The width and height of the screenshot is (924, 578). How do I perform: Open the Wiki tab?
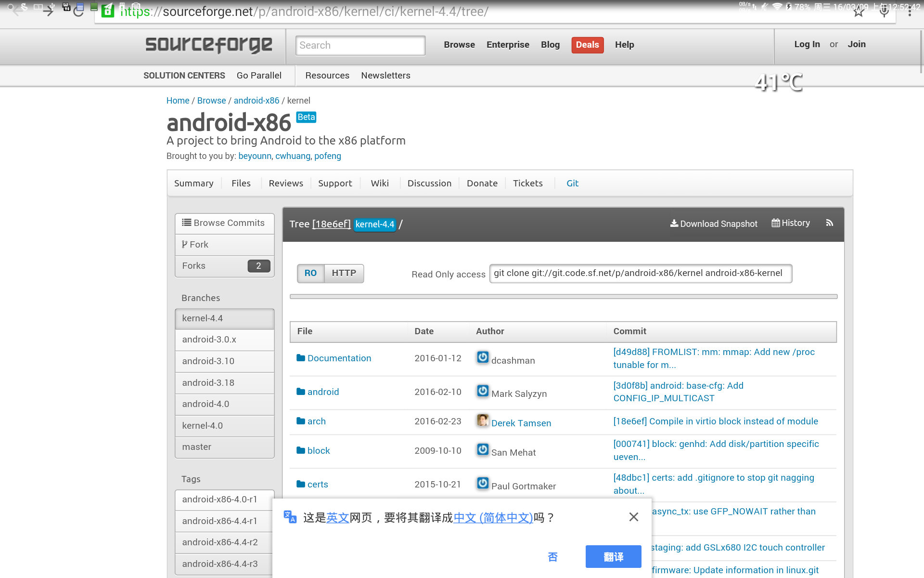click(380, 183)
